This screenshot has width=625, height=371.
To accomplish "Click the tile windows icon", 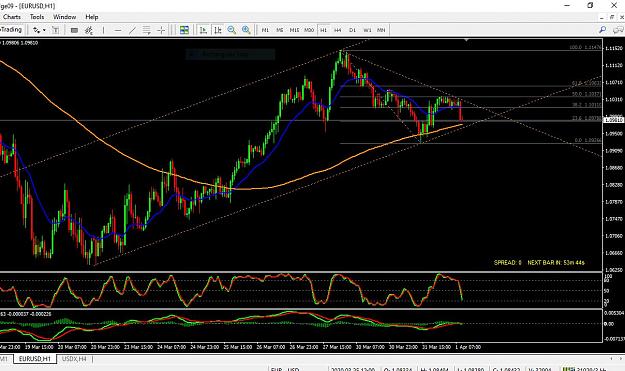I will (x=184, y=30).
